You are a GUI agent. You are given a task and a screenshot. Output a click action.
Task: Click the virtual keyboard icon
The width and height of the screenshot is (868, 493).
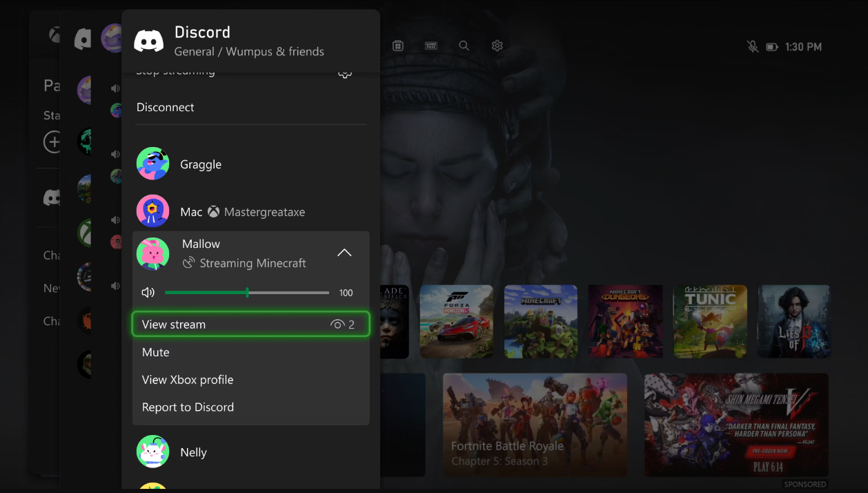click(x=431, y=45)
